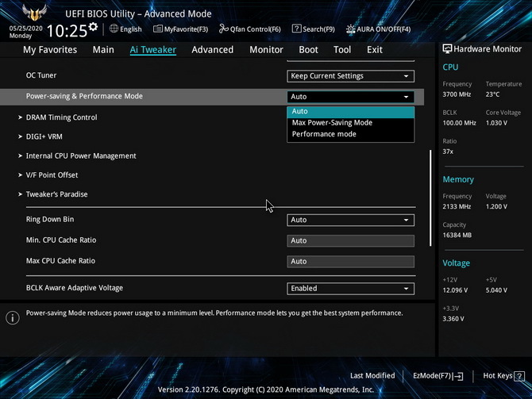Select the Ai Tweaker tab
The height and width of the screenshot is (399, 532).
point(152,50)
